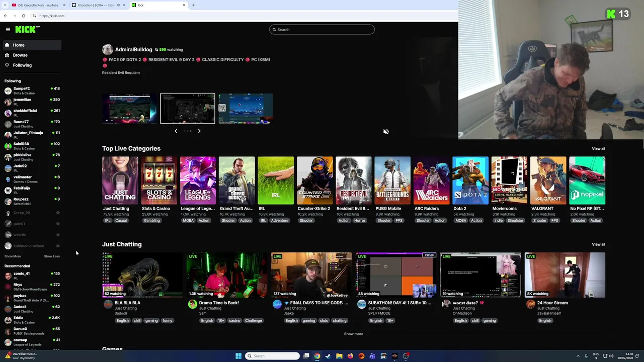Open SainiRS6 in Following list
The image size is (644, 362).
[31, 146]
